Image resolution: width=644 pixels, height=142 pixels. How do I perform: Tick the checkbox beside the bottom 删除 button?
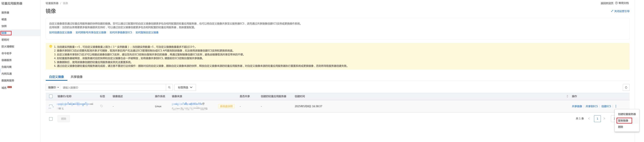[x=51, y=119]
